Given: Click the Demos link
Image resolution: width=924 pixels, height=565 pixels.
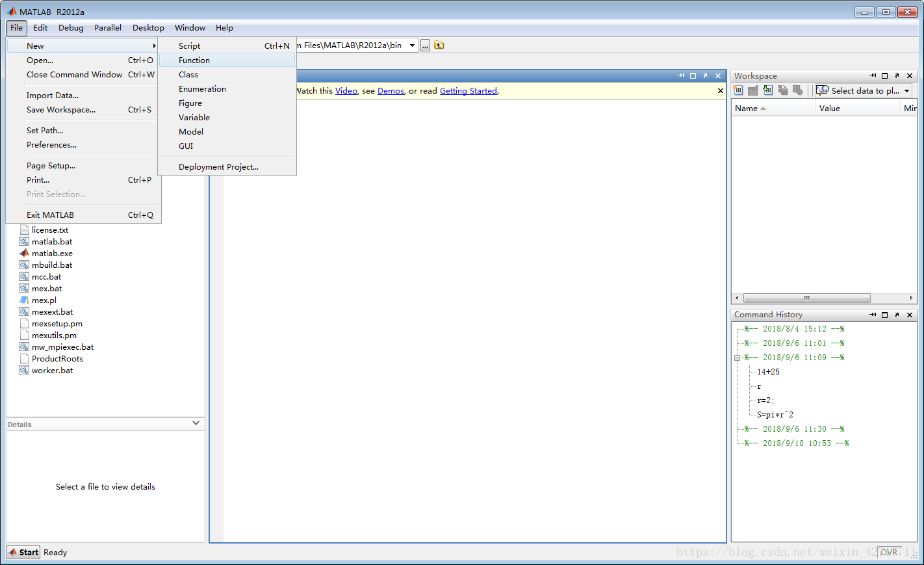Looking at the screenshot, I should [x=391, y=91].
